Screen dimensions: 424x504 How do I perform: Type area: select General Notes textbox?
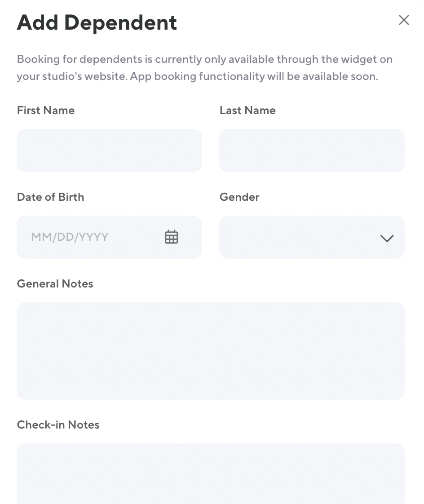coord(211,351)
